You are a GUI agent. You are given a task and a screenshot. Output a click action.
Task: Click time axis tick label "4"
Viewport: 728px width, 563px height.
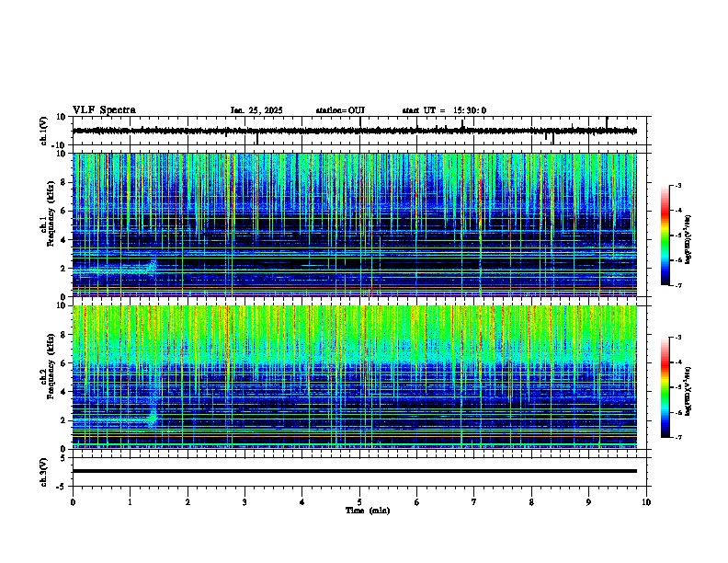tap(302, 502)
